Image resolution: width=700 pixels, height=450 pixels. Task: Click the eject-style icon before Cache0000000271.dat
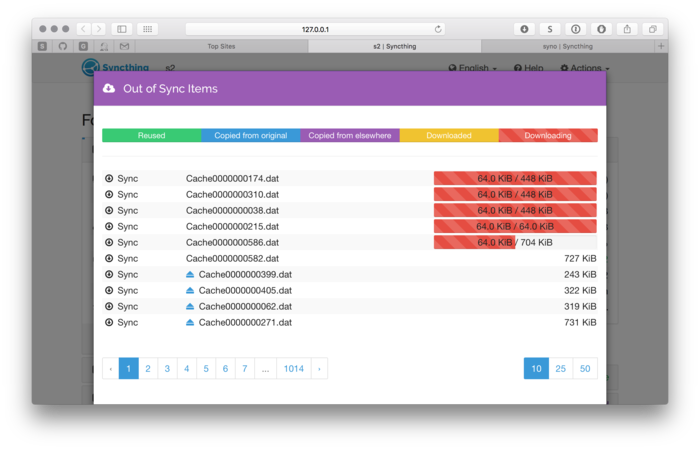point(190,322)
